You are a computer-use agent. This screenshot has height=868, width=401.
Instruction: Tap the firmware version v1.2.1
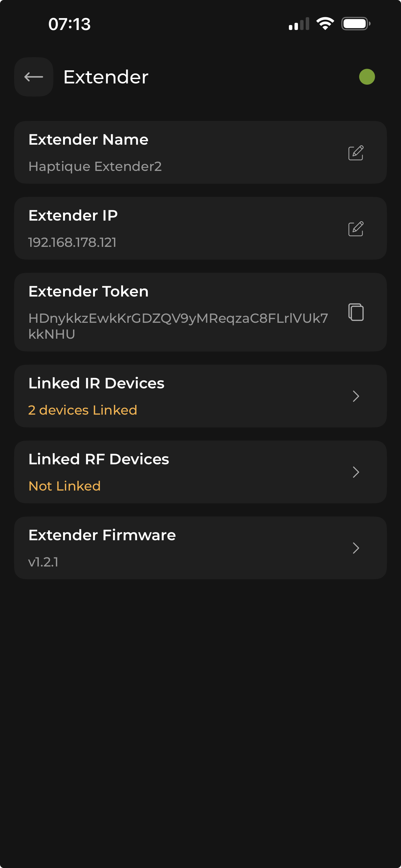click(43, 562)
